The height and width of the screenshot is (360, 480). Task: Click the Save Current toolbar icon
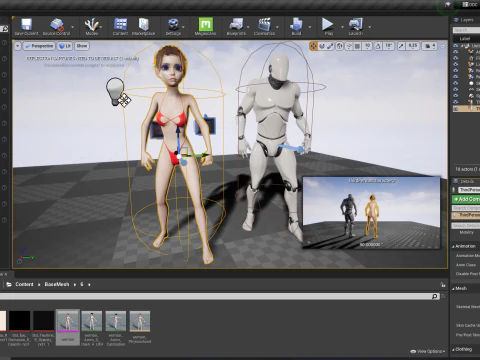point(26,27)
